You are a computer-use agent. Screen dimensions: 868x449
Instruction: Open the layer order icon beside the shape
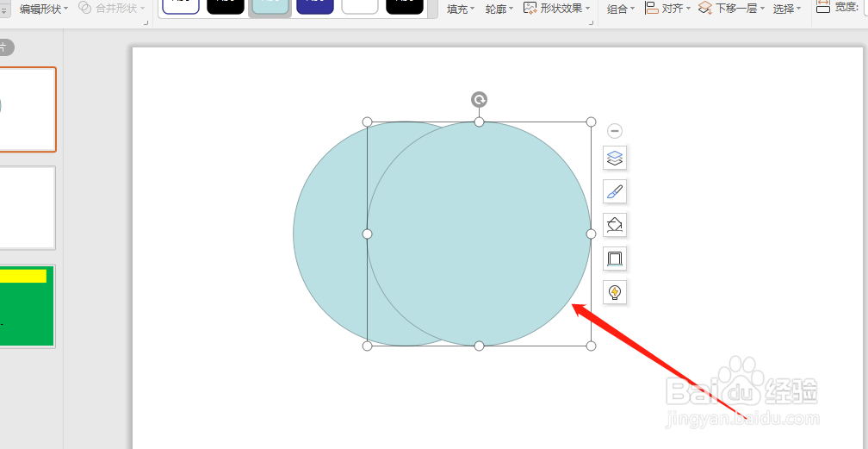615,158
